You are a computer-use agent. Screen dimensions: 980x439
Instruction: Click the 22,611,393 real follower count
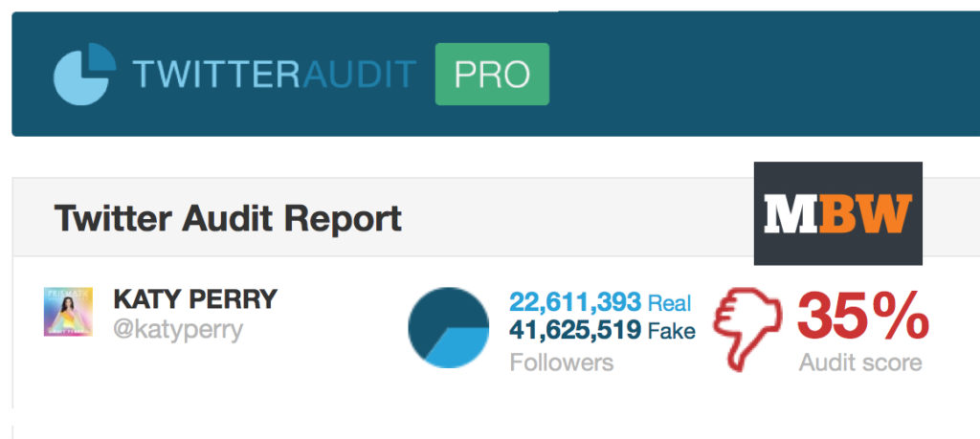tap(574, 302)
